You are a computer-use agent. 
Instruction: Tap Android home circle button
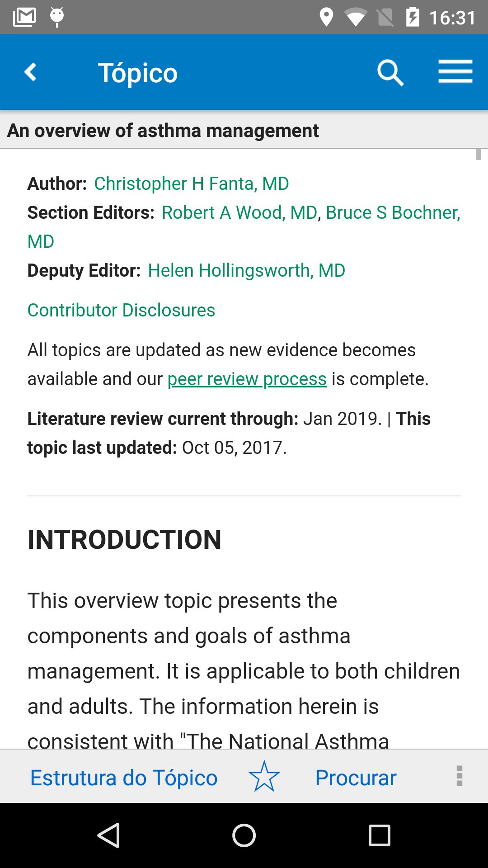pos(244,835)
